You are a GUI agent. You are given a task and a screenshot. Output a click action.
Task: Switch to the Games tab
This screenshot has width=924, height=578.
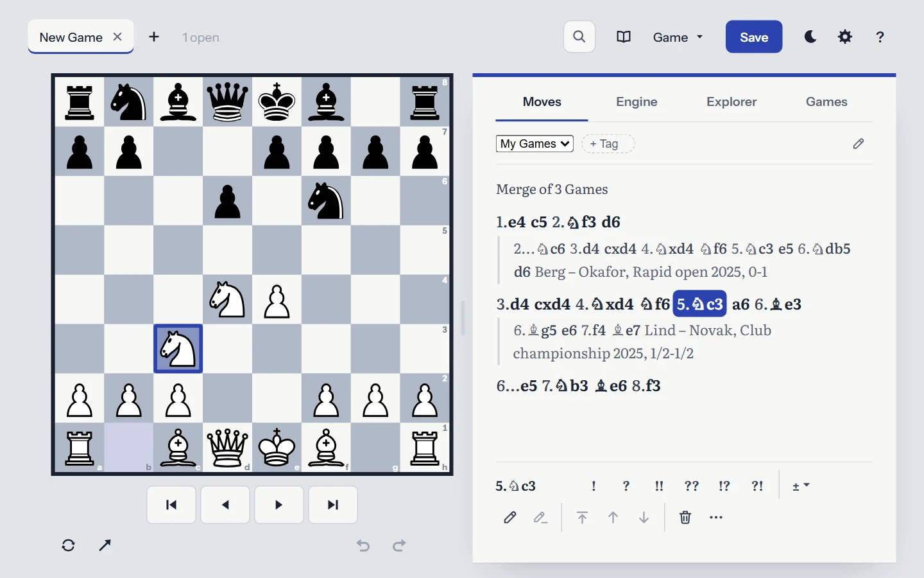826,101
